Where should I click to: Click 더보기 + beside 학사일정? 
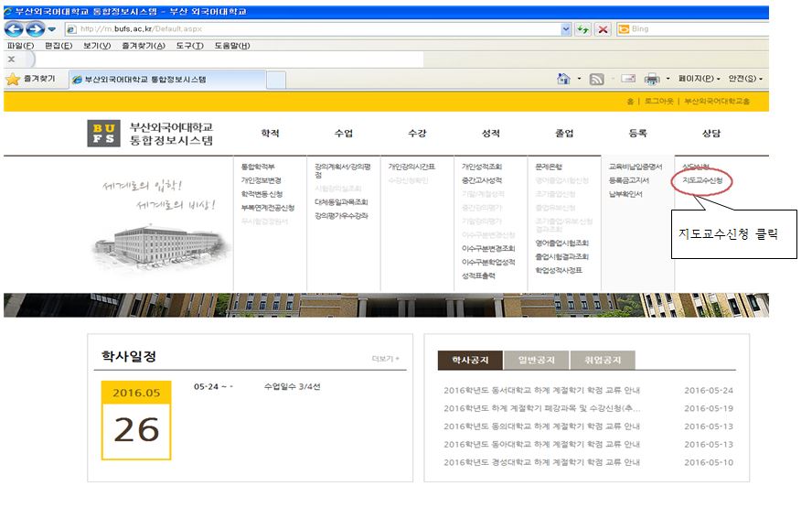point(385,358)
